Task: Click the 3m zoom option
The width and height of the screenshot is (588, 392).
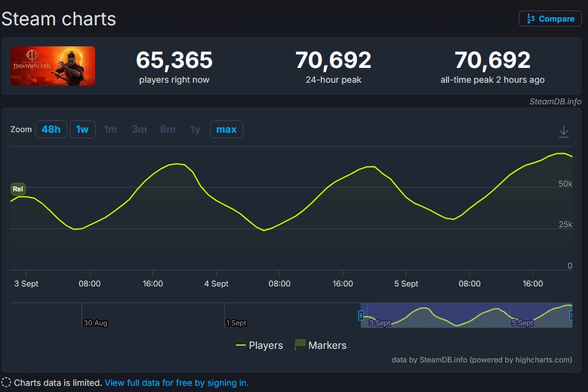Action: click(139, 129)
